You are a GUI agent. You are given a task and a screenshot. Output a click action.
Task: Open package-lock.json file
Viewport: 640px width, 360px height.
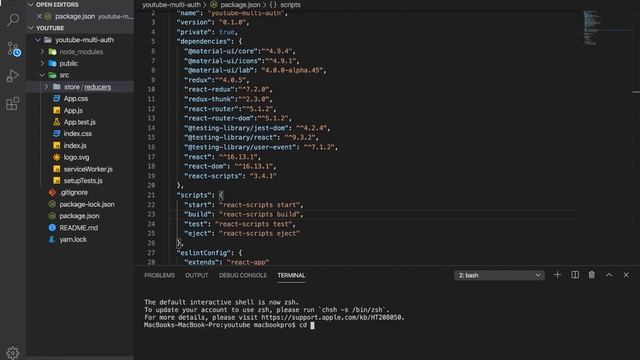coord(87,204)
